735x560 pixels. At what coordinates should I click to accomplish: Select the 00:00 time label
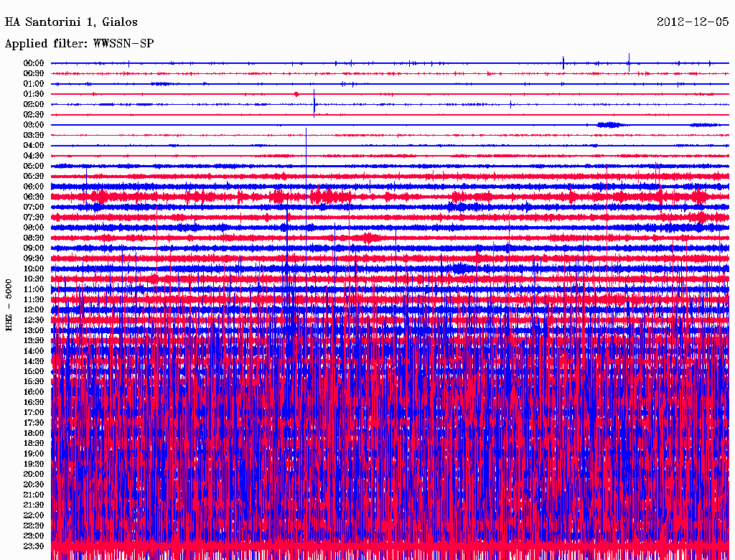pos(34,63)
